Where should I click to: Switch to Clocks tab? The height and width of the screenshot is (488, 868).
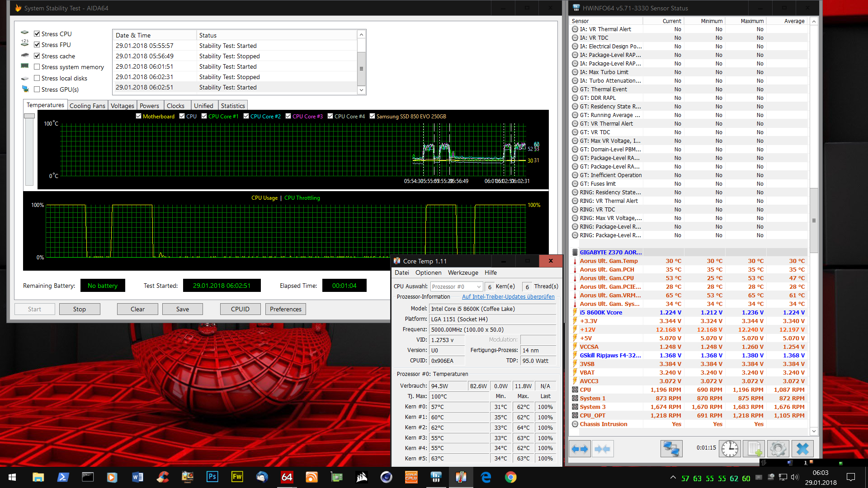click(175, 106)
